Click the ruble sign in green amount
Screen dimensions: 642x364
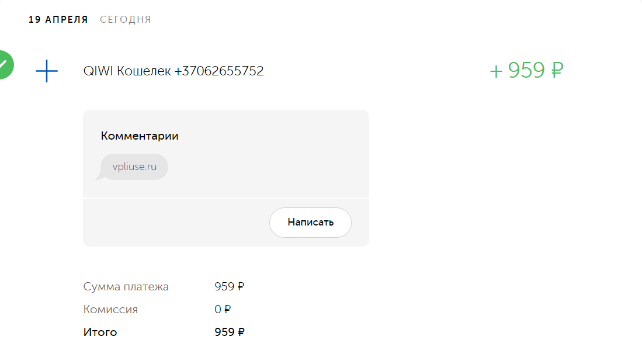[x=557, y=70]
